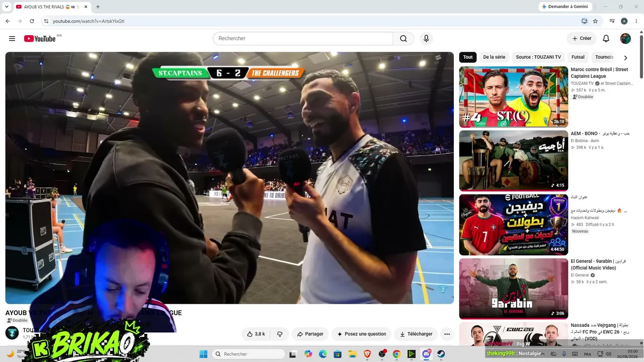This screenshot has width=644, height=362.
Task: Click the Chrome address bar URL
Action: click(x=89, y=21)
